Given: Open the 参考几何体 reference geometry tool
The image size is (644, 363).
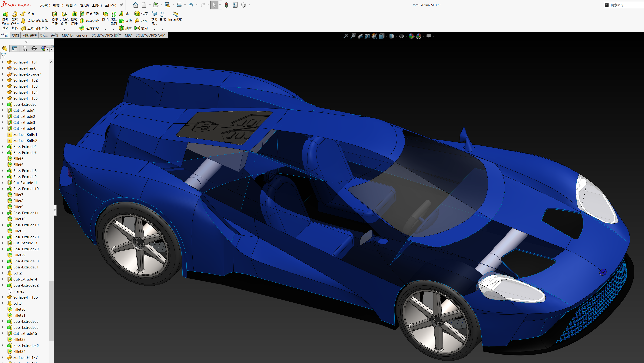Looking at the screenshot, I should pos(154,19).
